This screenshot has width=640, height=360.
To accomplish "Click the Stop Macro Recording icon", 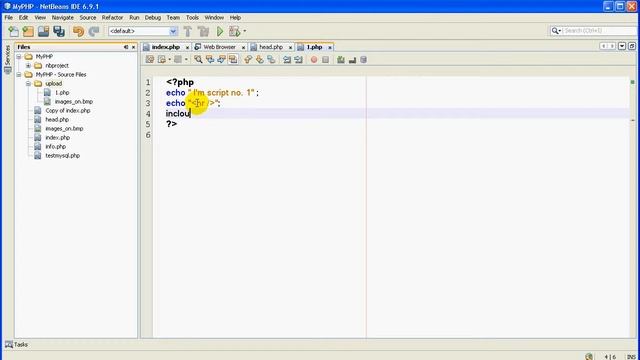I will pyautogui.click(x=325, y=60).
